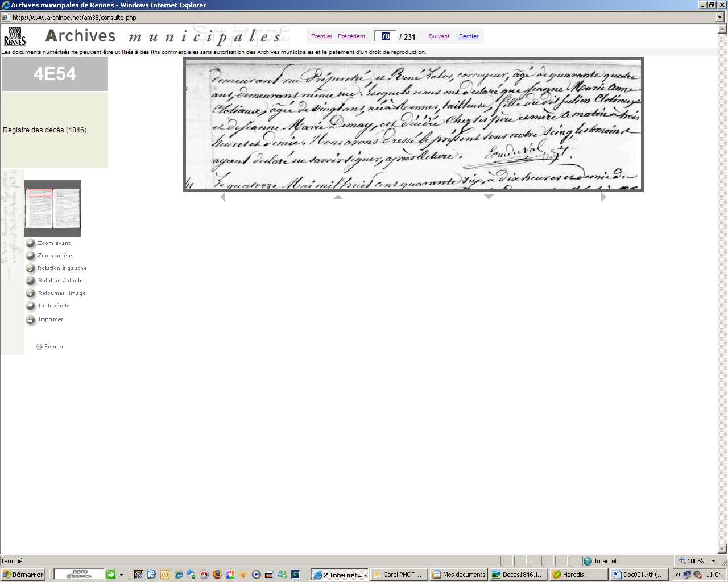Print the document with Imprimer icon
The width and height of the screenshot is (728, 582).
[31, 319]
